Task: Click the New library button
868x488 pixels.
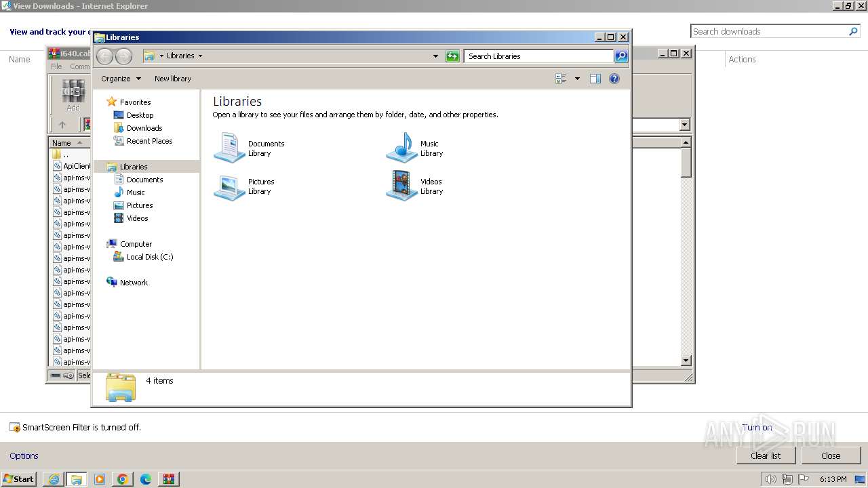Action: [x=173, y=79]
